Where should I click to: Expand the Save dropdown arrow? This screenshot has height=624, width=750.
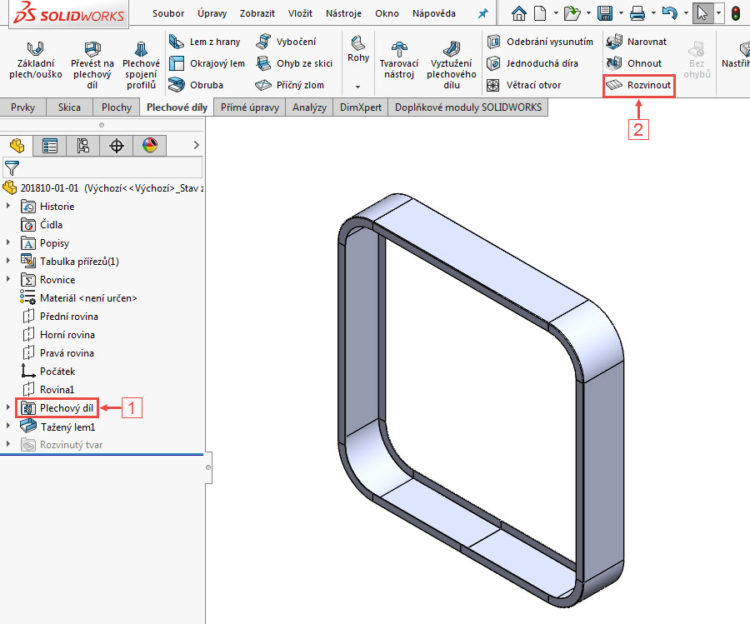[x=621, y=13]
